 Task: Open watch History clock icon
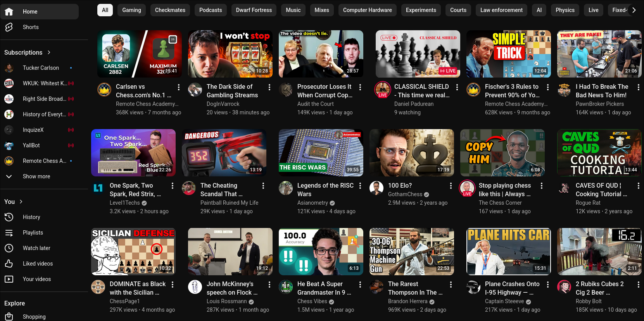coord(9,217)
